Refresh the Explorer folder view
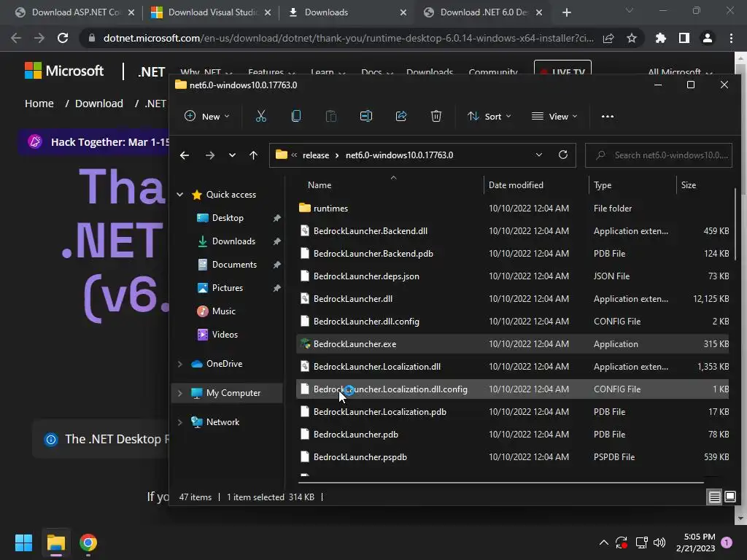747x560 pixels. tap(563, 155)
